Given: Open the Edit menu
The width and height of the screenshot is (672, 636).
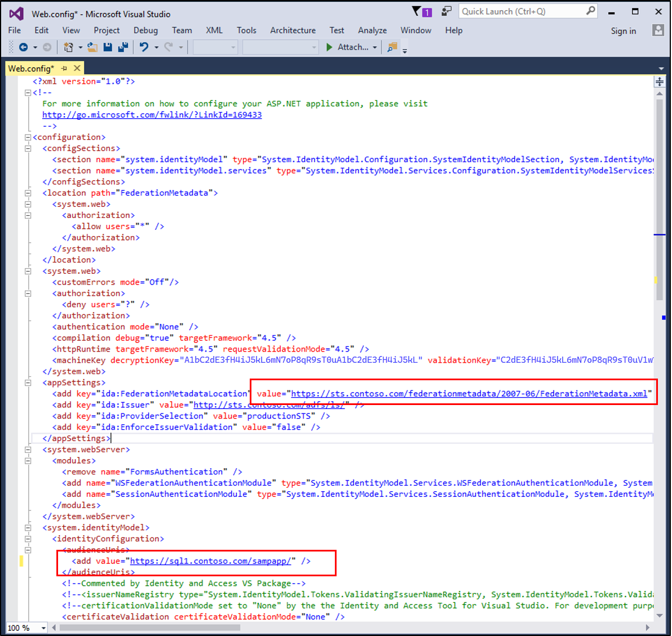Looking at the screenshot, I should [42, 30].
